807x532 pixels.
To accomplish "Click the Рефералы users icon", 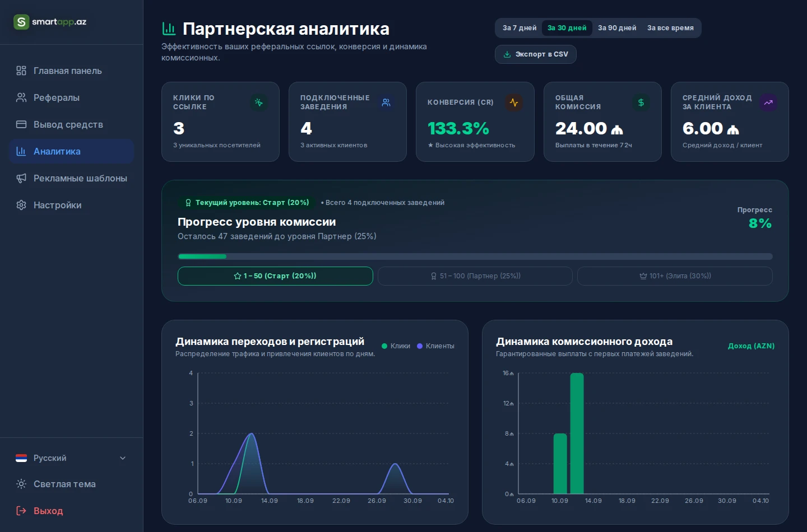I will point(21,97).
